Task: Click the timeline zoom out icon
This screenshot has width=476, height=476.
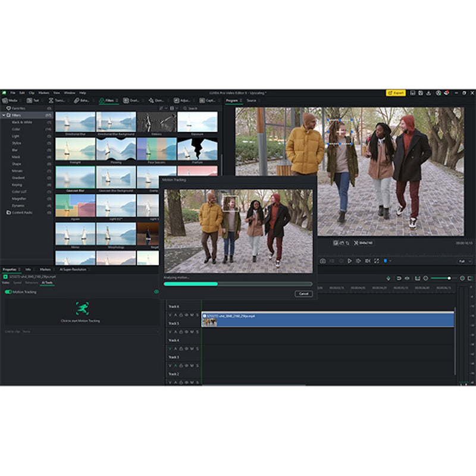Action: pyautogui.click(x=425, y=278)
